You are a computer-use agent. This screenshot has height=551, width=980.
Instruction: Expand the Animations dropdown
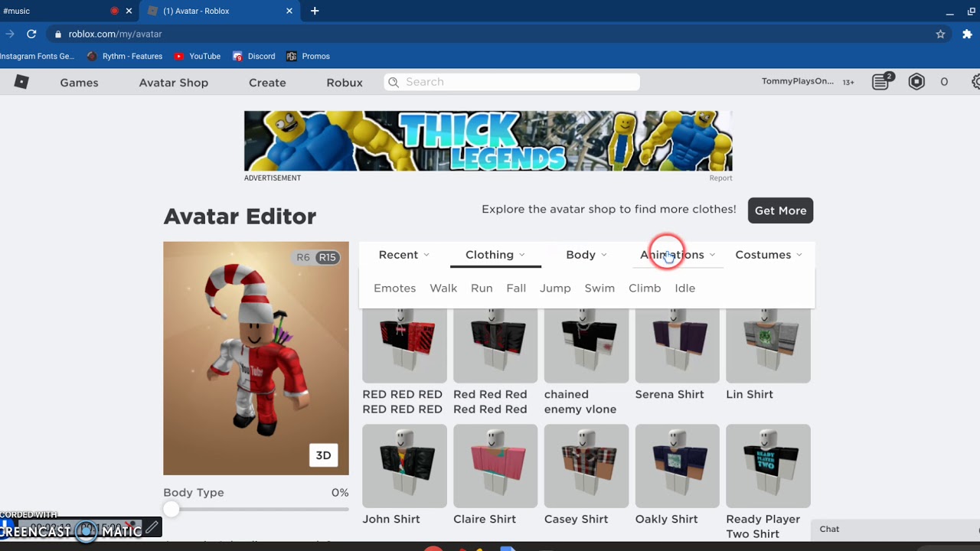click(678, 255)
